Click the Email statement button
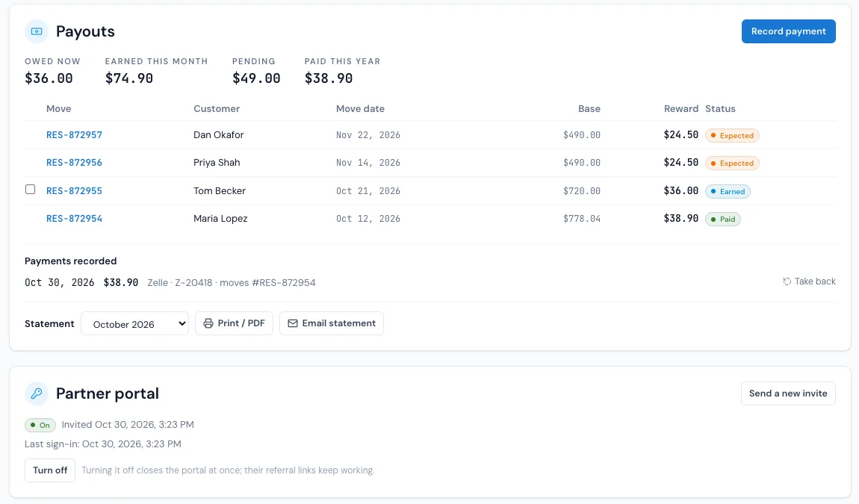859x504 pixels. point(332,323)
